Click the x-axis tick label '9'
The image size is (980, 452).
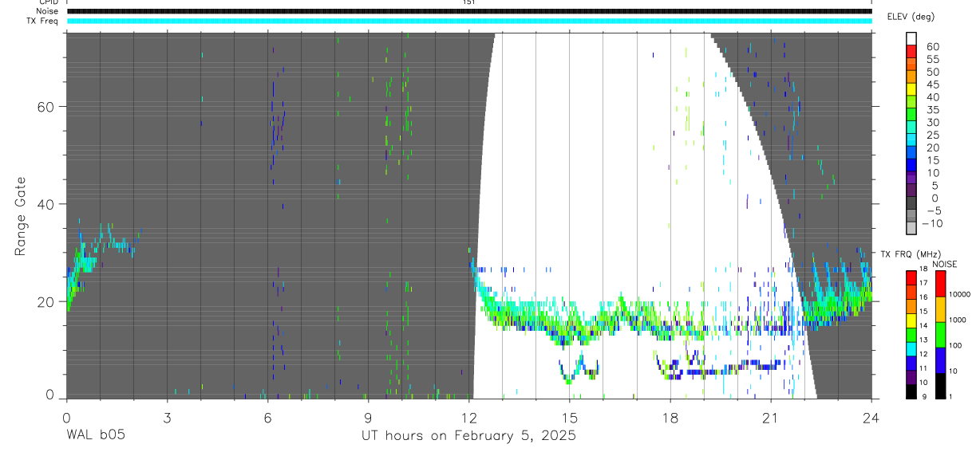tap(368, 417)
